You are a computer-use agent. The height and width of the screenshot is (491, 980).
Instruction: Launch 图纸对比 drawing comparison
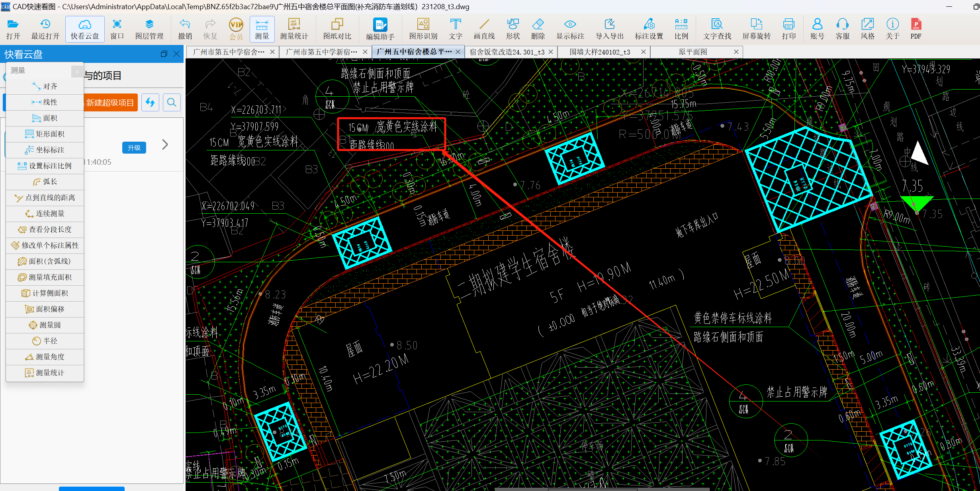[337, 29]
